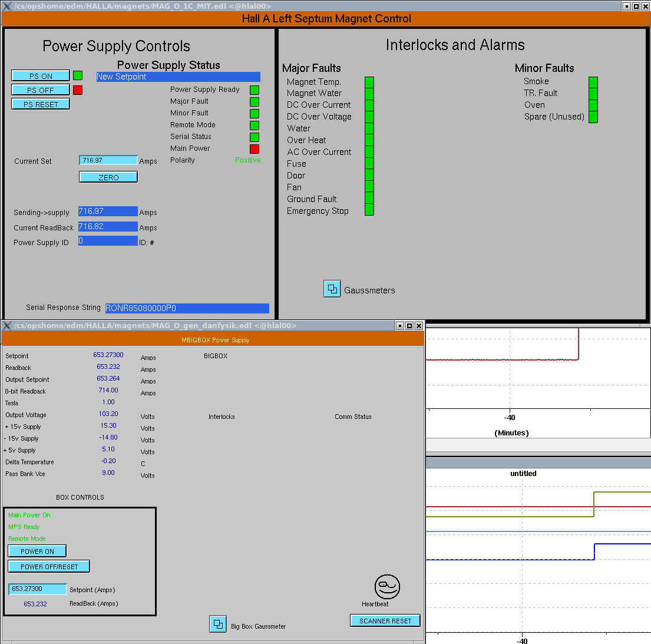651x644 pixels.
Task: Click the - 15v Supply value -14.80
Action: (108, 437)
